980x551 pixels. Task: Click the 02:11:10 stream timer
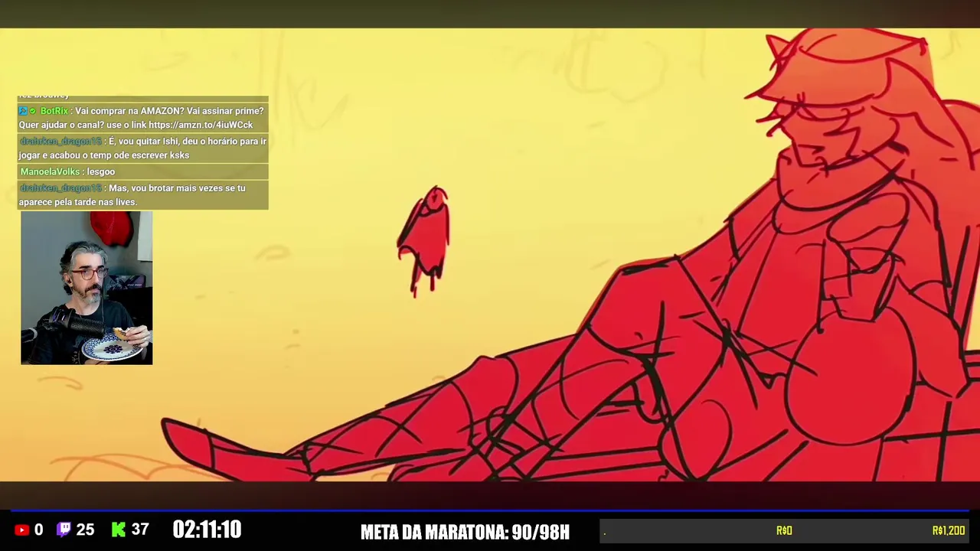(x=207, y=530)
